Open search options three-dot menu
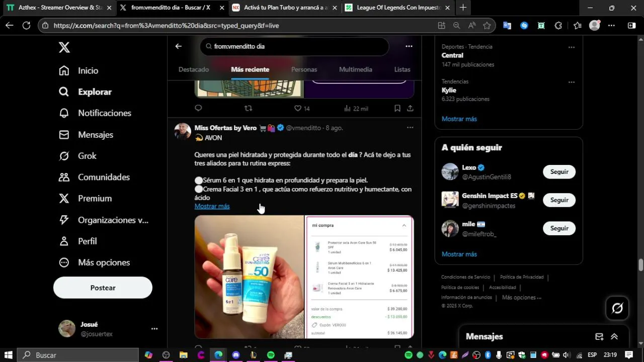 pos(409,46)
